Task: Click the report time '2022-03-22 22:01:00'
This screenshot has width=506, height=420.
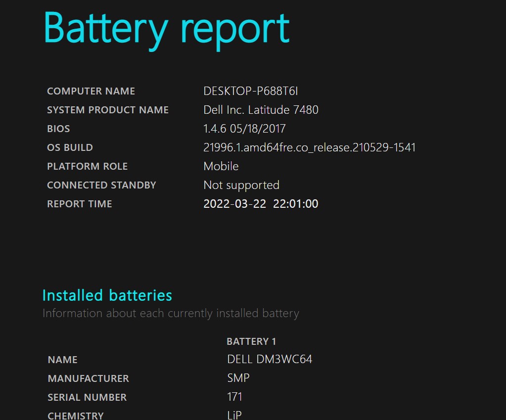Action: click(x=261, y=204)
